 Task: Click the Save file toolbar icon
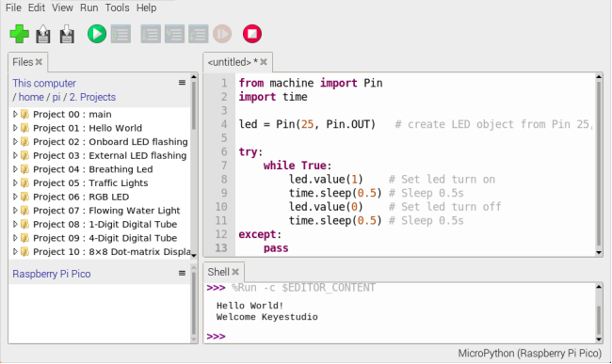pyautogui.click(x=67, y=34)
